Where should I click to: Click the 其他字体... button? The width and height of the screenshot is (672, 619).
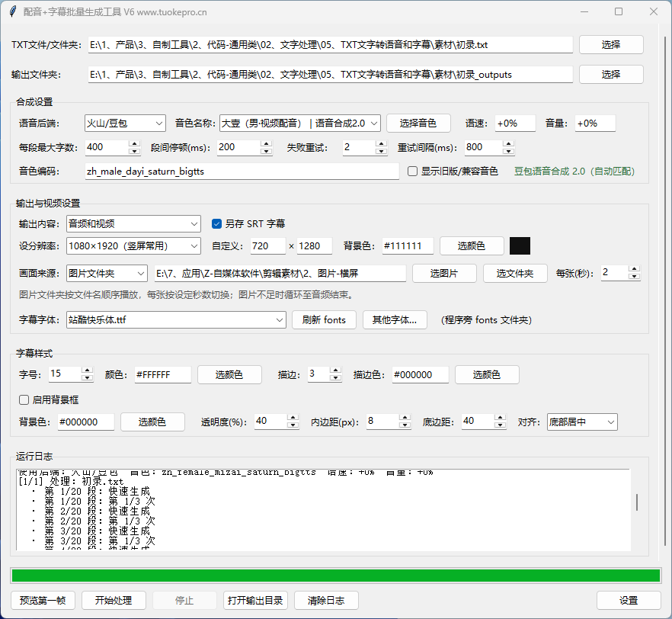(x=395, y=320)
